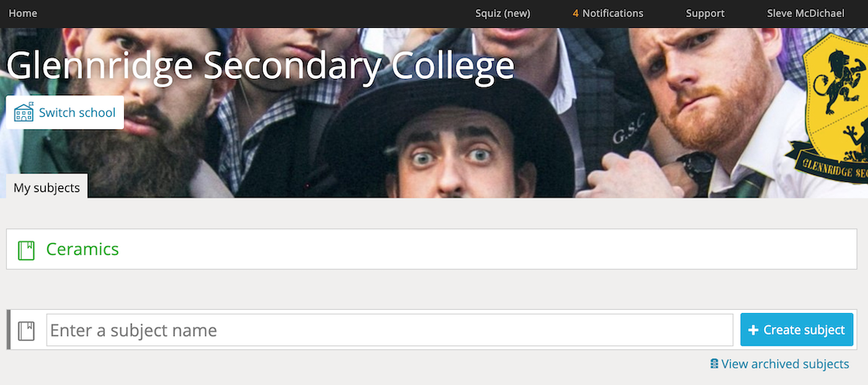The height and width of the screenshot is (385, 868).
Task: Click the Enter a subject name field
Action: [390, 330]
